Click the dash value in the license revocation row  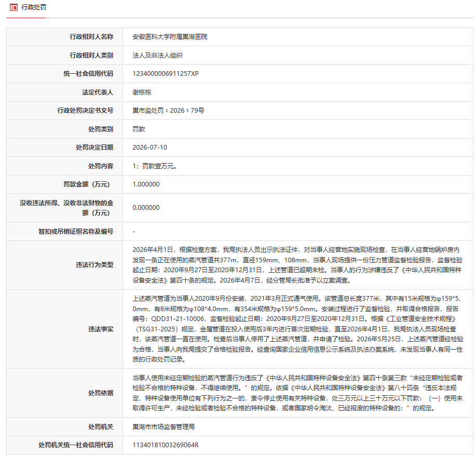134,232
